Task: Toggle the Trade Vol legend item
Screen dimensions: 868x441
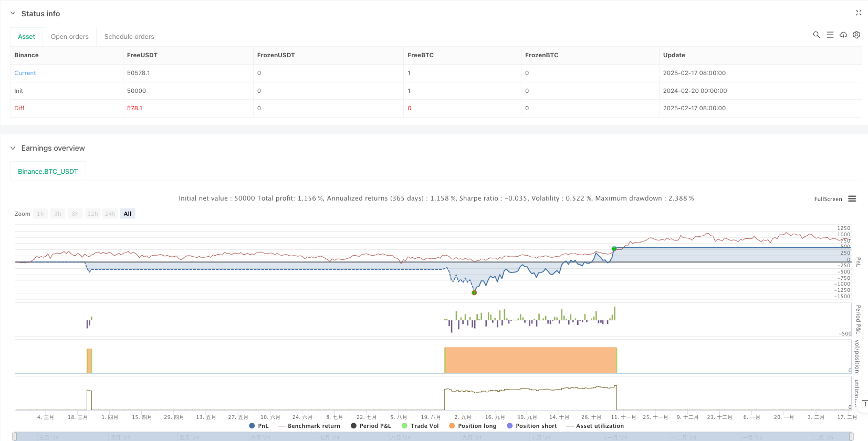Action: click(x=420, y=426)
